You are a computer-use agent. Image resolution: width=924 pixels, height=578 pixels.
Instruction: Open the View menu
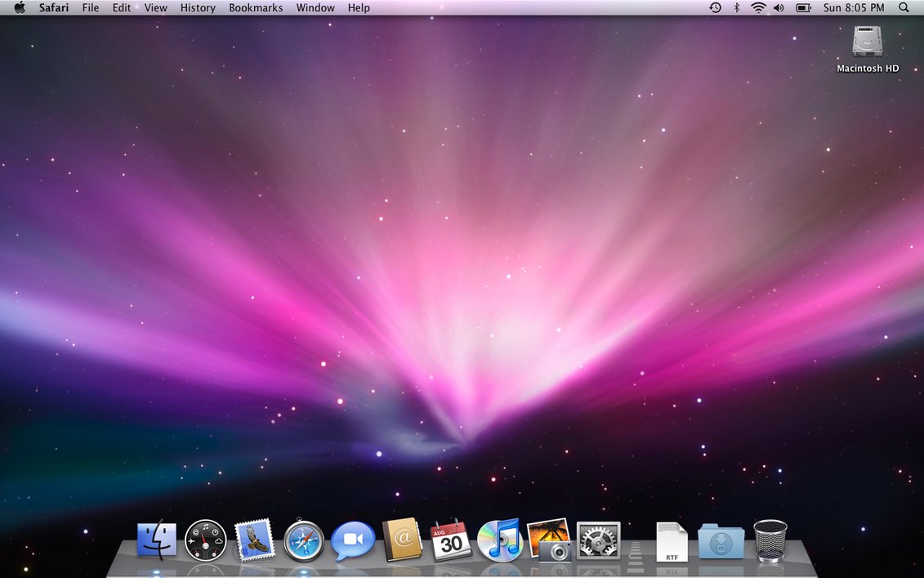(x=155, y=7)
